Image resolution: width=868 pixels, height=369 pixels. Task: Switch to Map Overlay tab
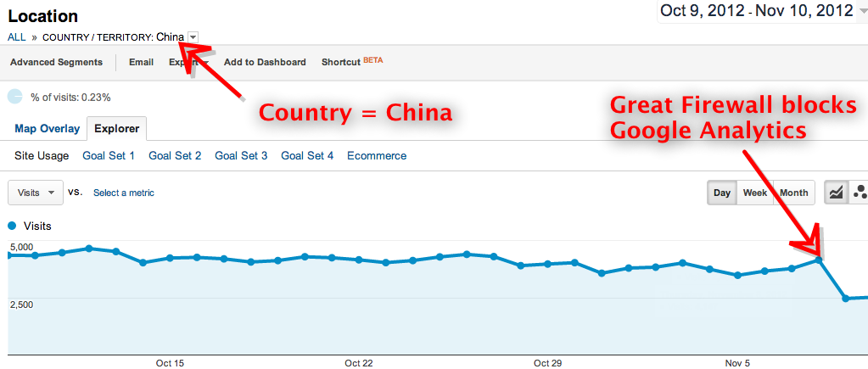47,129
